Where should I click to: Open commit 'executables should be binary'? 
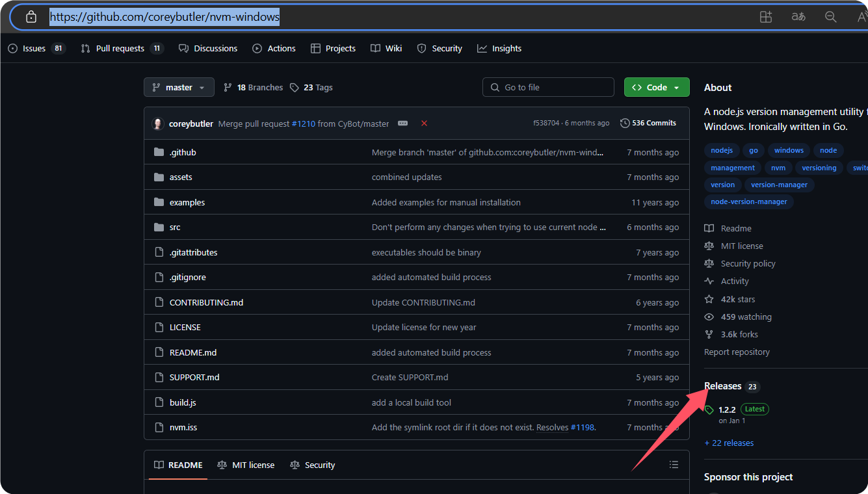pyautogui.click(x=427, y=252)
